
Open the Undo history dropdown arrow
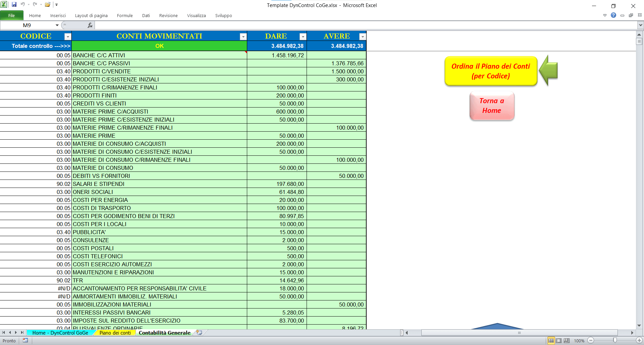tap(29, 5)
